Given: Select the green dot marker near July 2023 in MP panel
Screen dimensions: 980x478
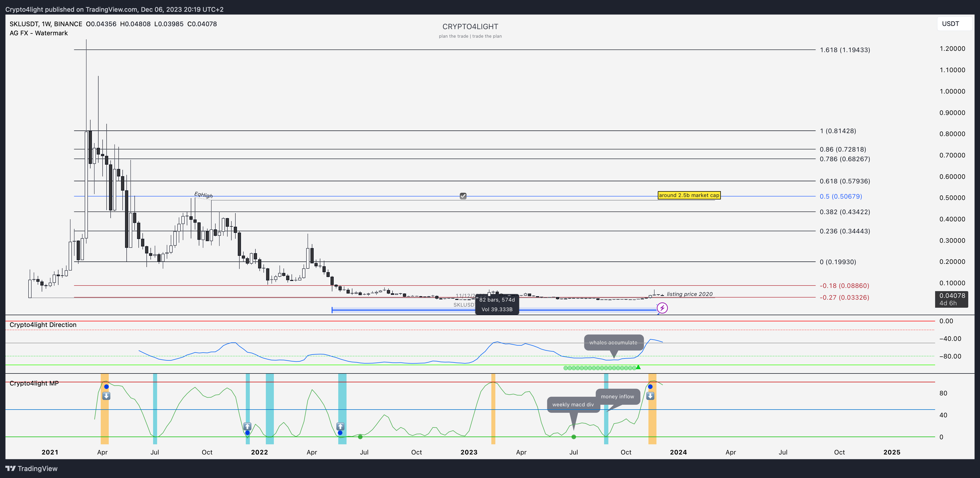Looking at the screenshot, I should [x=574, y=437].
